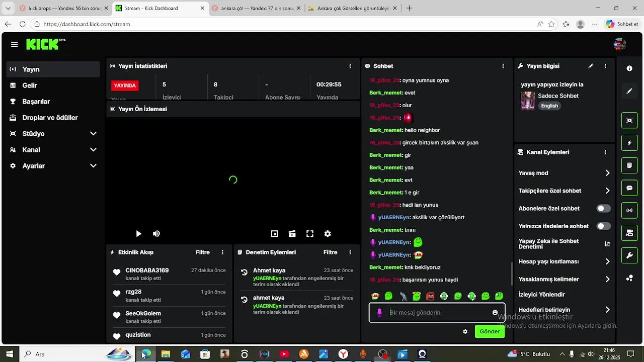Click the info icon in right rail

tap(629, 68)
